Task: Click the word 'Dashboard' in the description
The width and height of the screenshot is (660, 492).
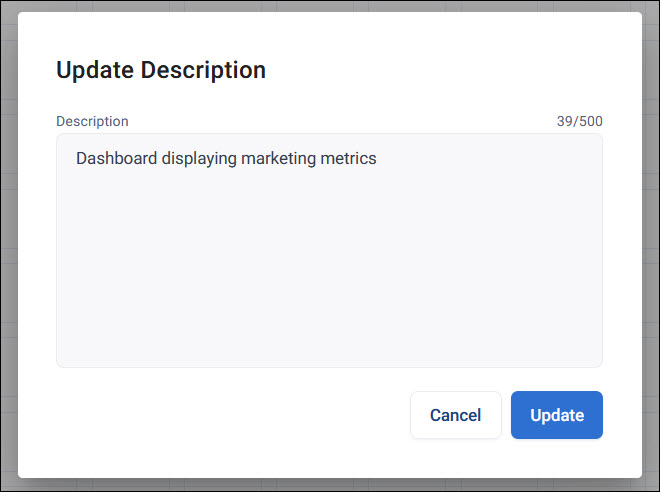Action: (x=117, y=159)
